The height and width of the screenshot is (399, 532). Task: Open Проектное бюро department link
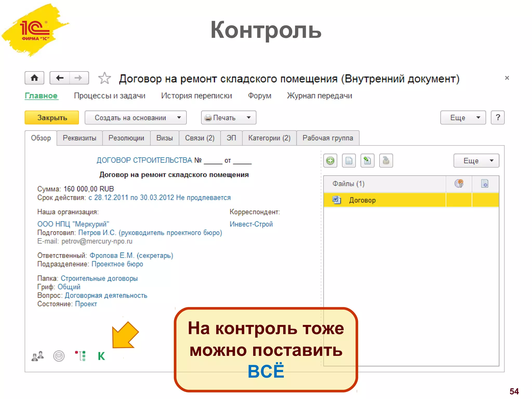(x=117, y=264)
